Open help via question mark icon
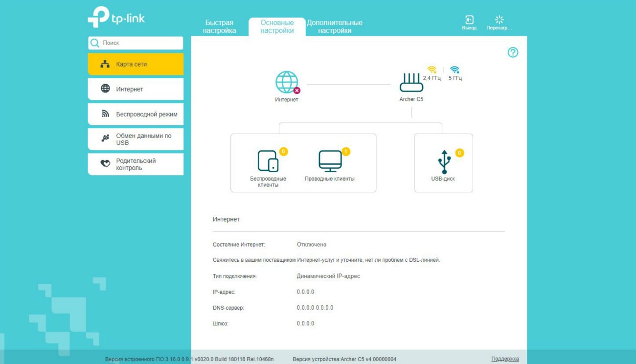The height and width of the screenshot is (364, 636). [x=513, y=52]
